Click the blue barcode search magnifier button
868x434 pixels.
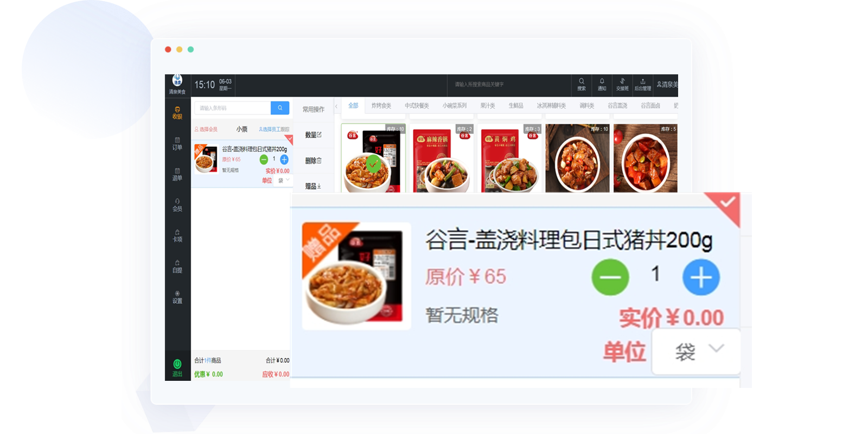280,108
